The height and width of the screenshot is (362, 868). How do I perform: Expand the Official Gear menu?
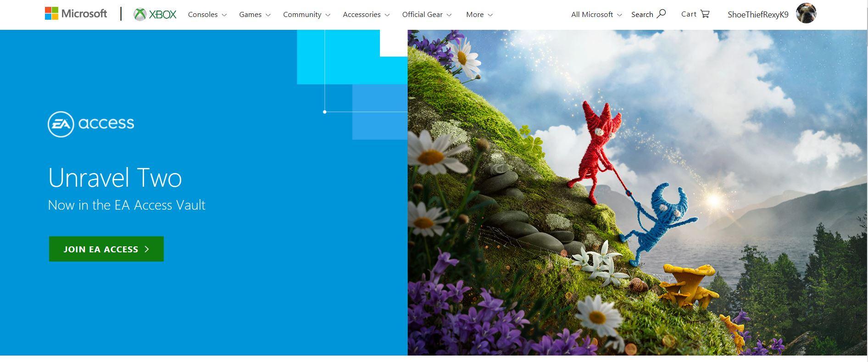[427, 15]
